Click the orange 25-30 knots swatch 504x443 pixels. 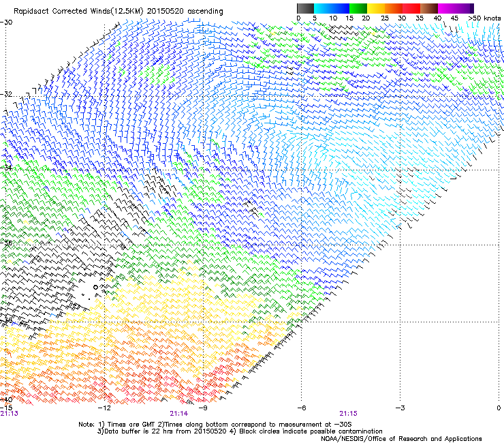(394, 8)
